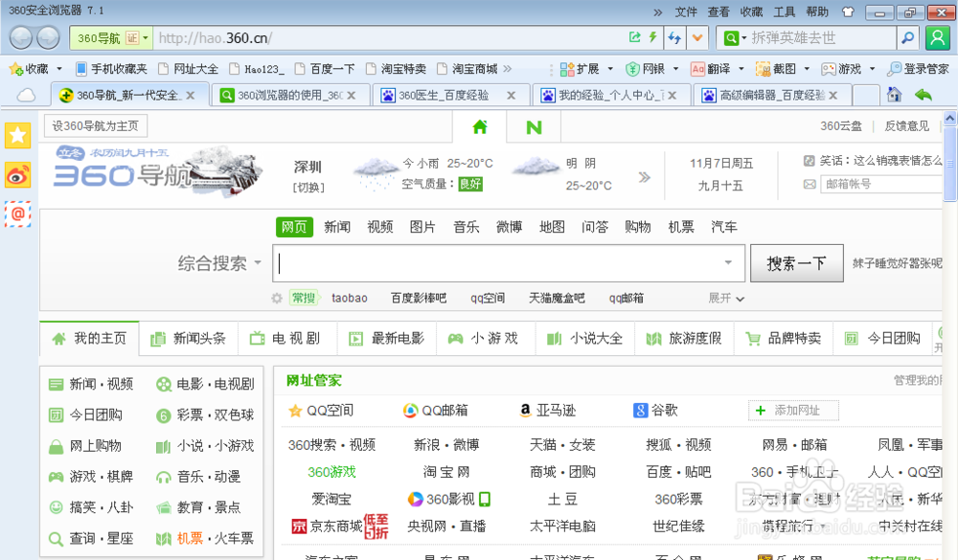Open the 工具 menu
Viewport: 958px width, 560px height.
pyautogui.click(x=784, y=11)
